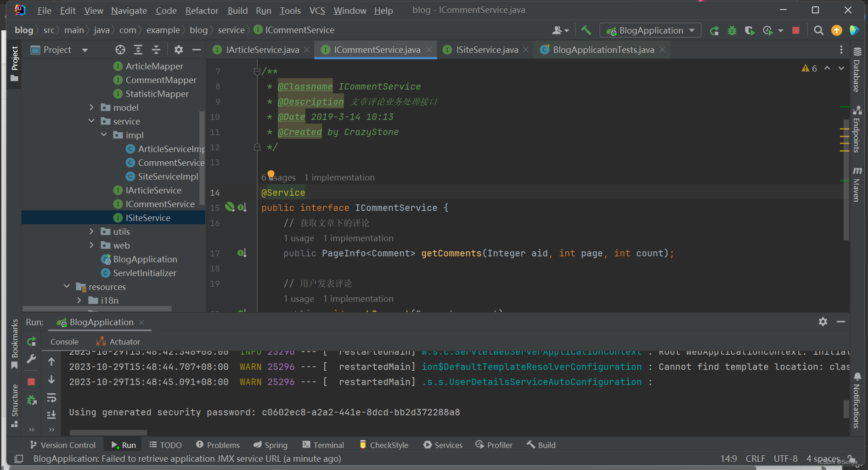Viewport: 868px width, 470px height.
Task: Start debugging via the bug icon
Action: tap(732, 30)
